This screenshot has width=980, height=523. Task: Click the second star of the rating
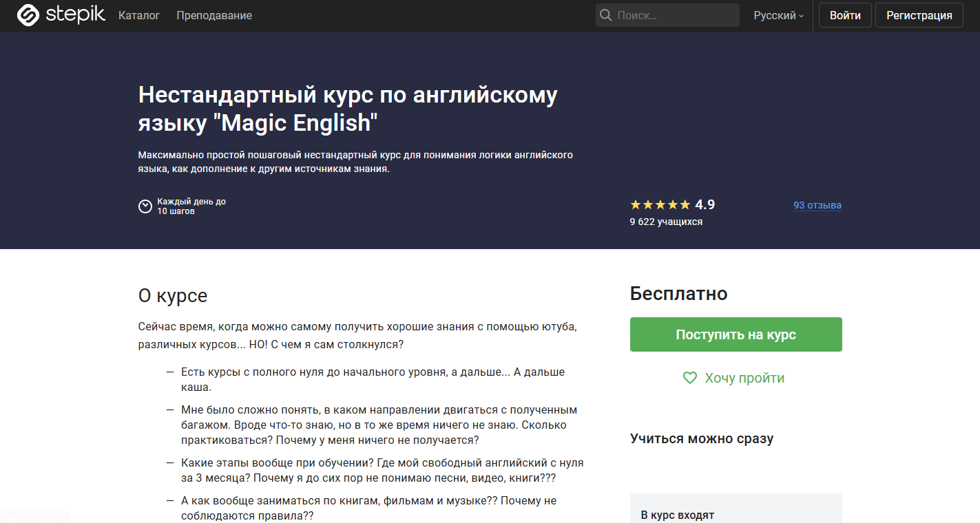point(647,204)
